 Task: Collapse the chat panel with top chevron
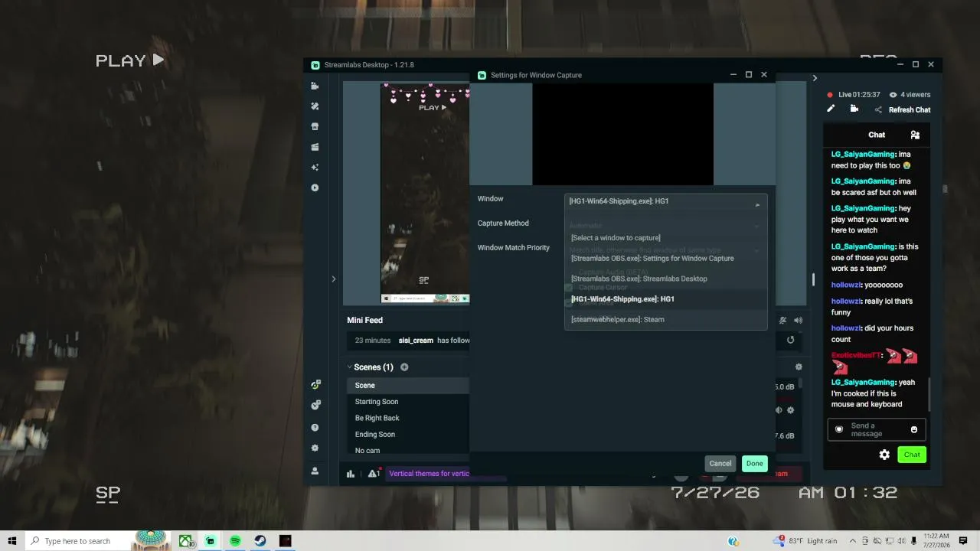click(815, 78)
